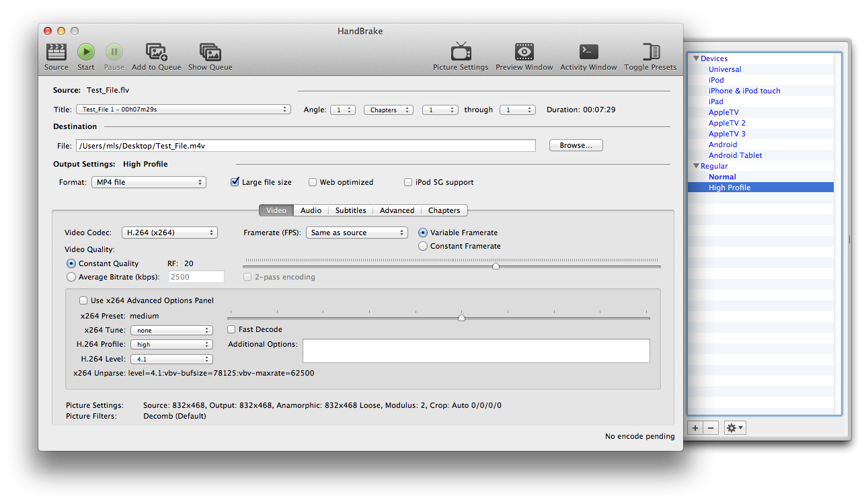Select the Constant Framerate radio button

click(x=423, y=246)
